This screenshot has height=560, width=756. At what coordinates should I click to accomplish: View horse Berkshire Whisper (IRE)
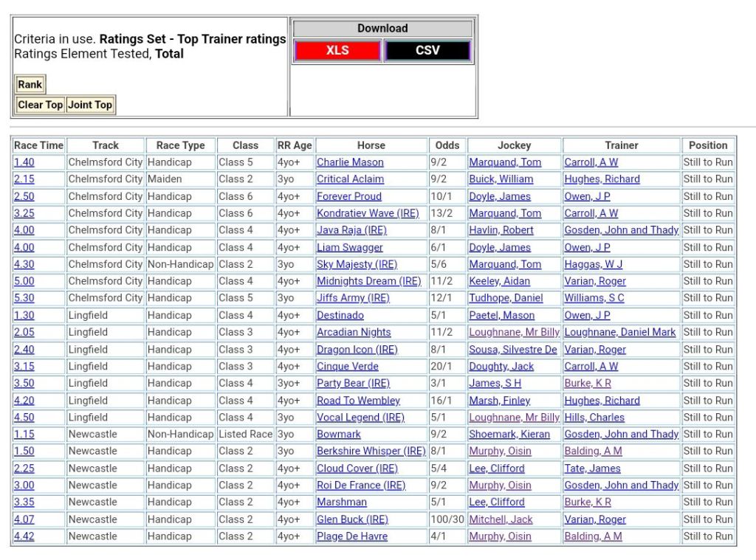pyautogui.click(x=371, y=451)
